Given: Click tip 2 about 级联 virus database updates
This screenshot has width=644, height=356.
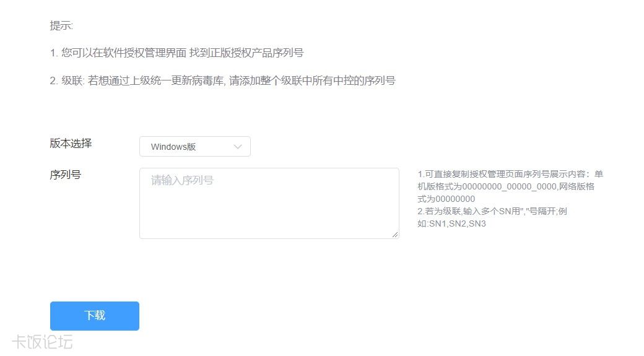Looking at the screenshot, I should [x=222, y=80].
